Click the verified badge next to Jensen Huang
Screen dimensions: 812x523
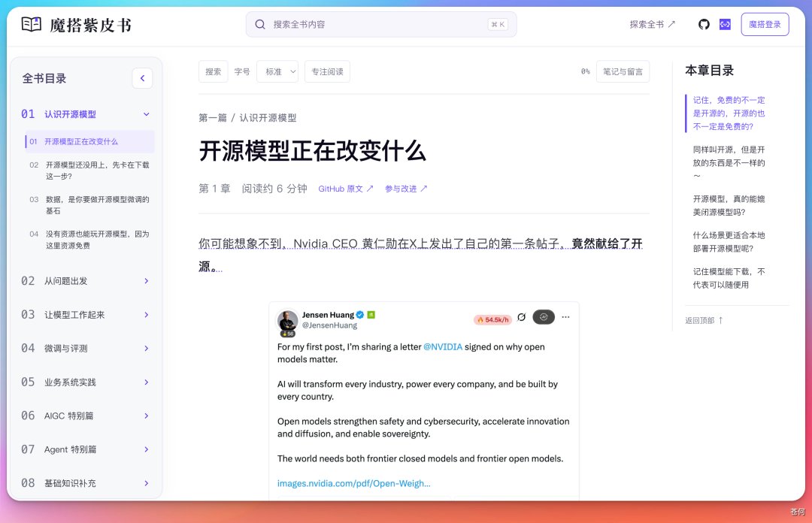(x=360, y=315)
